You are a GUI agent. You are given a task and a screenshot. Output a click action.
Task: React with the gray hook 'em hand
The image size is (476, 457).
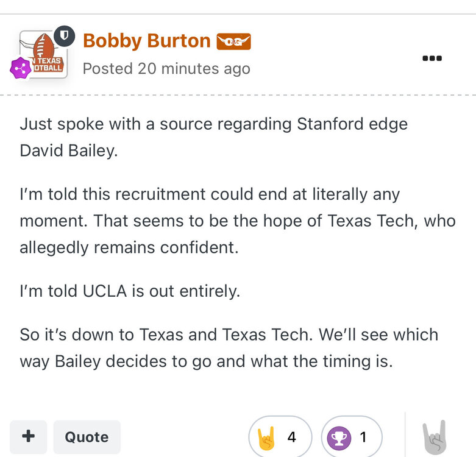[x=435, y=437]
